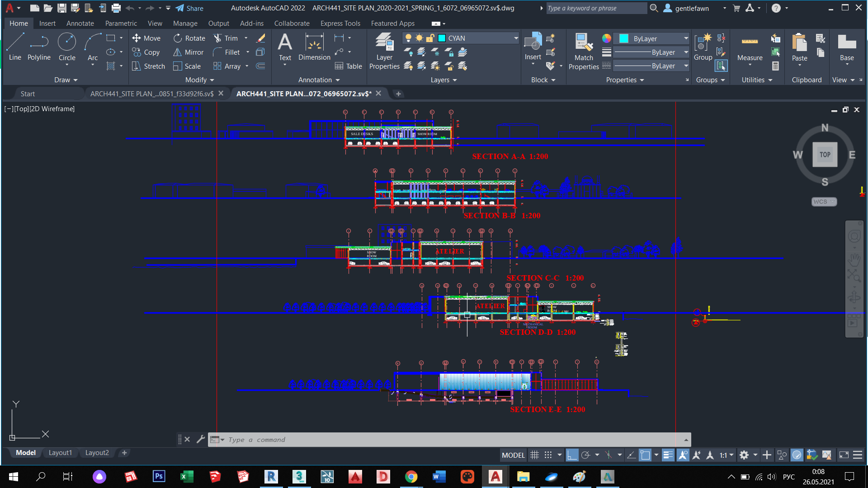Toggle Ortho mode in status bar
This screenshot has height=488, width=868.
(x=572, y=455)
